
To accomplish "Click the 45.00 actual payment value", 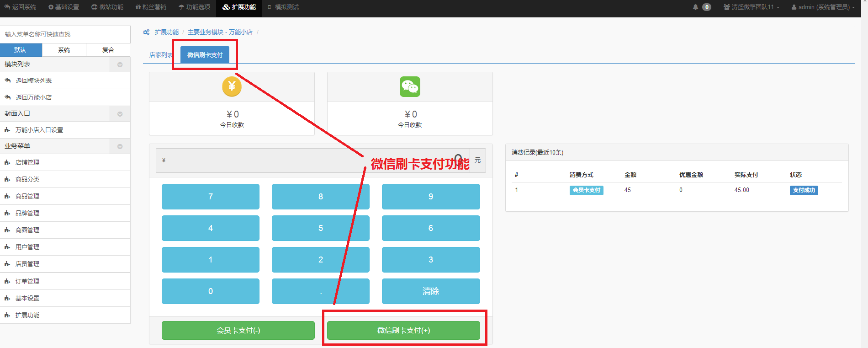I will (x=741, y=190).
